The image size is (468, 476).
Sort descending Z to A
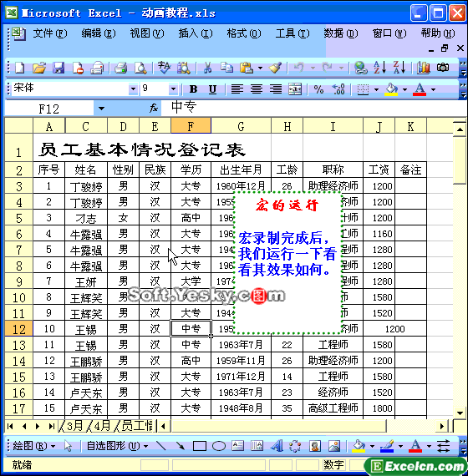399,68
